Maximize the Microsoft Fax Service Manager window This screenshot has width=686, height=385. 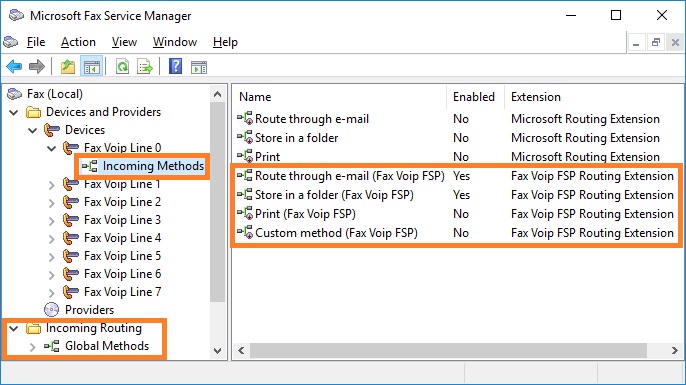tap(616, 15)
